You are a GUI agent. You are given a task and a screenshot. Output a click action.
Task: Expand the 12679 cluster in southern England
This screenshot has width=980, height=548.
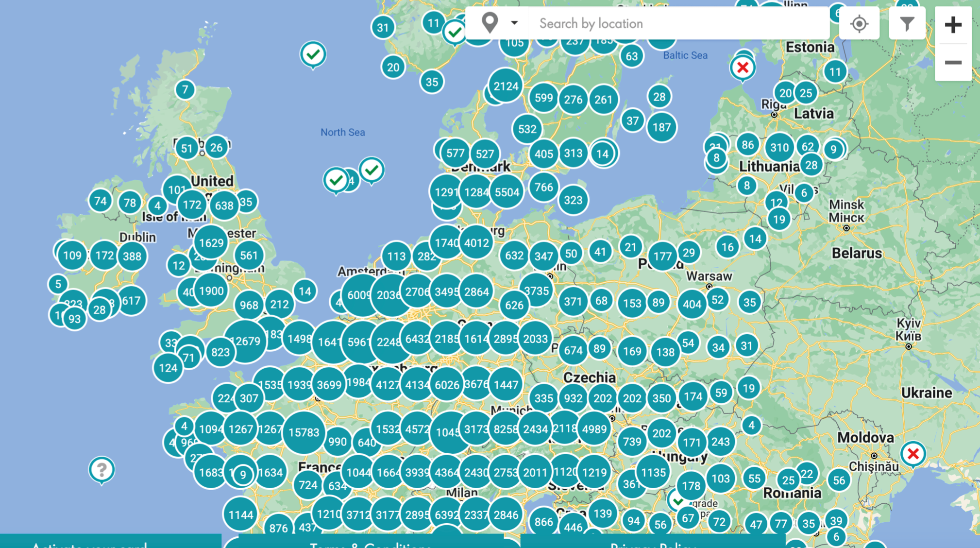tap(245, 341)
